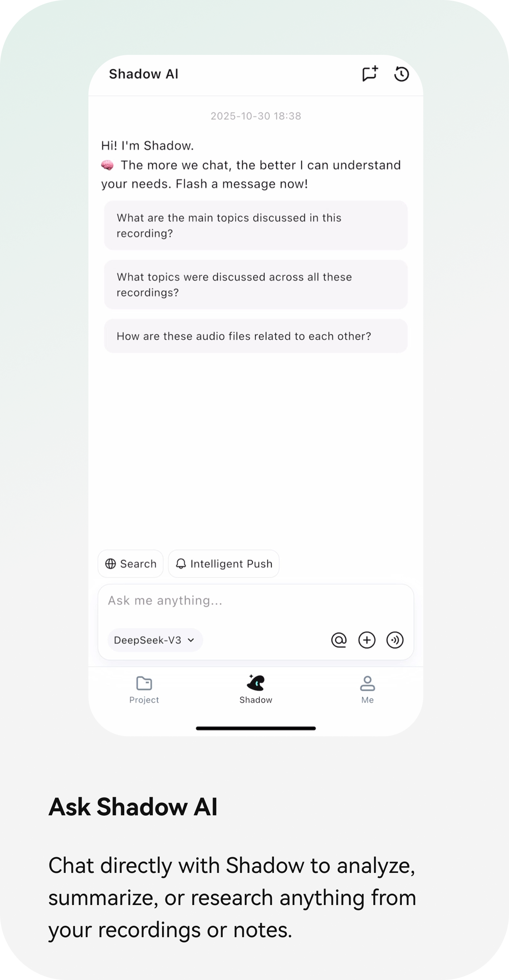The height and width of the screenshot is (980, 509).
Task: Click the brain emoji in greeting
Action: [x=107, y=165]
